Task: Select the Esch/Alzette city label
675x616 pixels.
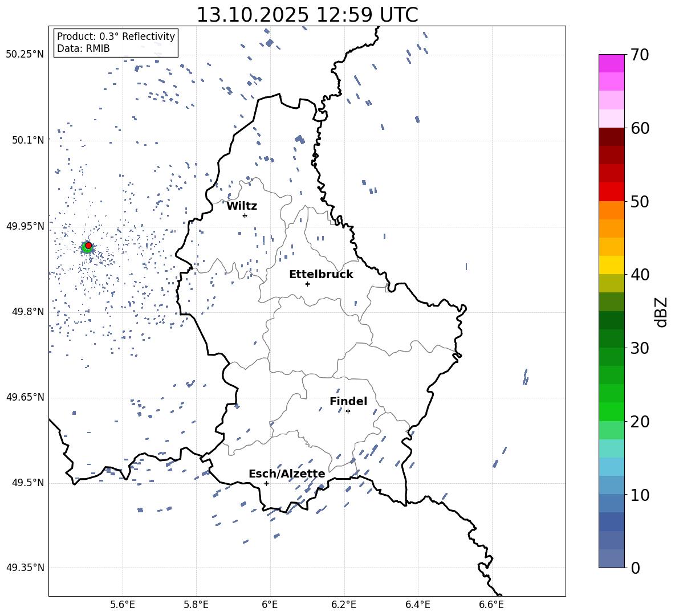Action: tap(287, 474)
